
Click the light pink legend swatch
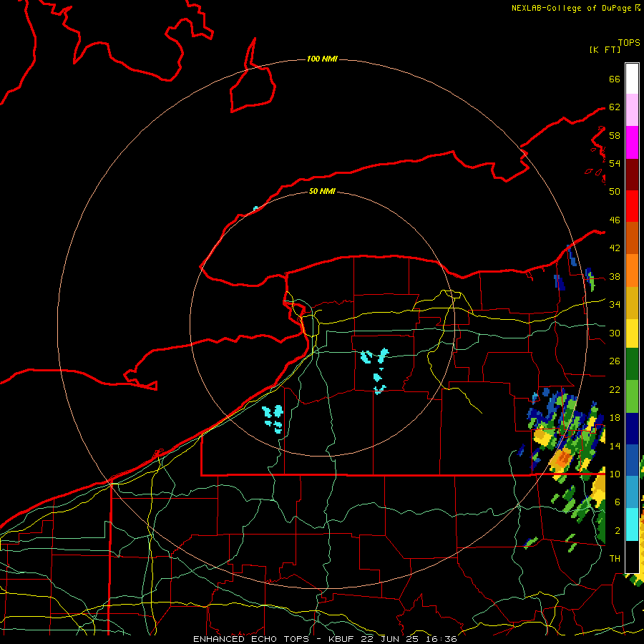[632, 110]
